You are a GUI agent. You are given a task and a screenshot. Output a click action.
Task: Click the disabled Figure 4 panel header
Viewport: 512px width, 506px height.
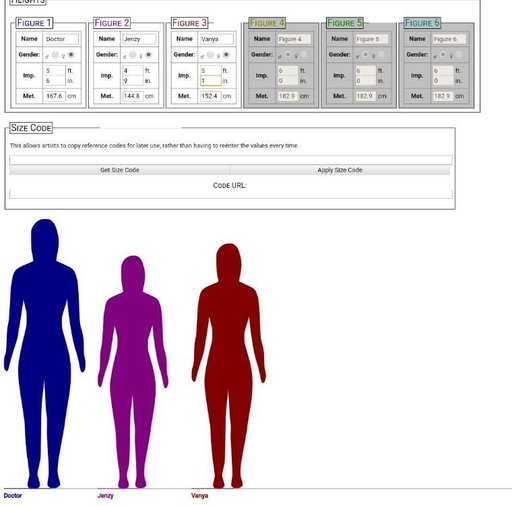267,23
